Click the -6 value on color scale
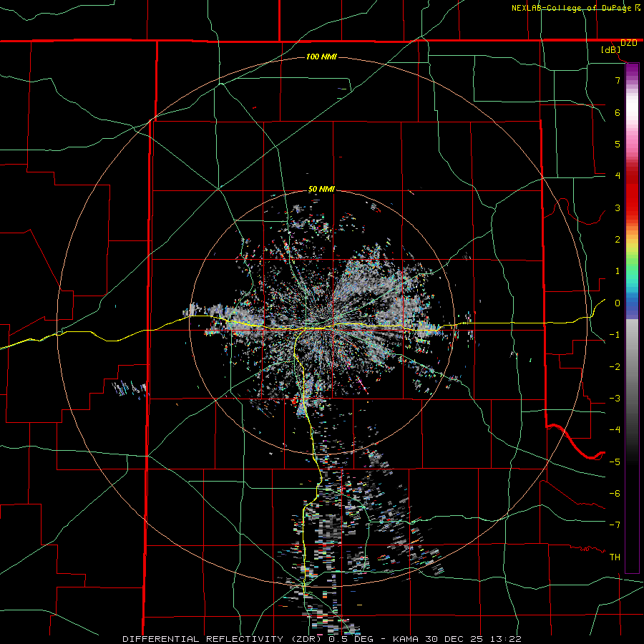The width and height of the screenshot is (644, 644). [x=615, y=493]
